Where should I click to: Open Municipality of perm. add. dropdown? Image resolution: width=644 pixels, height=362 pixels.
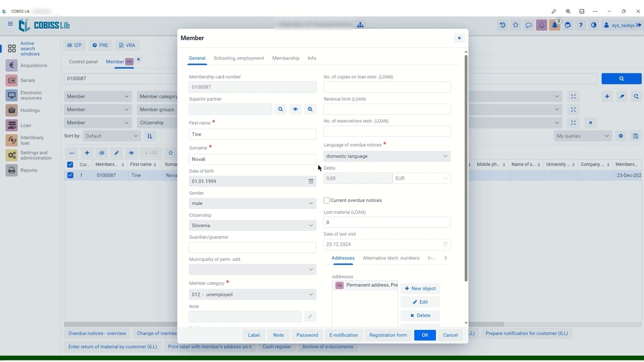point(253,269)
